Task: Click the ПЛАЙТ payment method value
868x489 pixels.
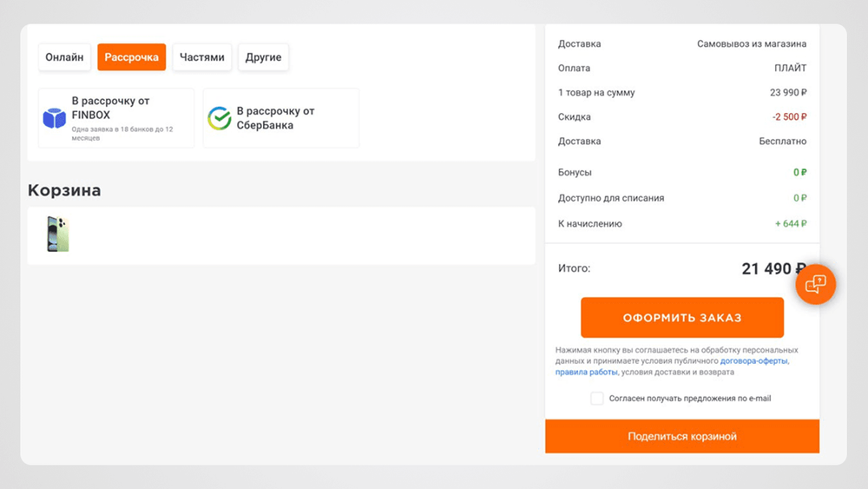Action: (x=790, y=69)
